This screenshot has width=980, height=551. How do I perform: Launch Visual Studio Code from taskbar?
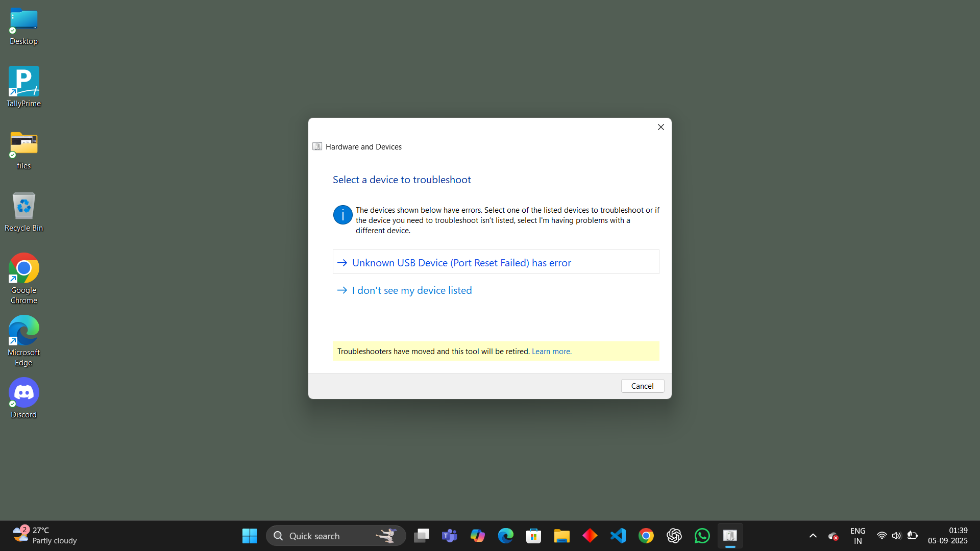[618, 536]
